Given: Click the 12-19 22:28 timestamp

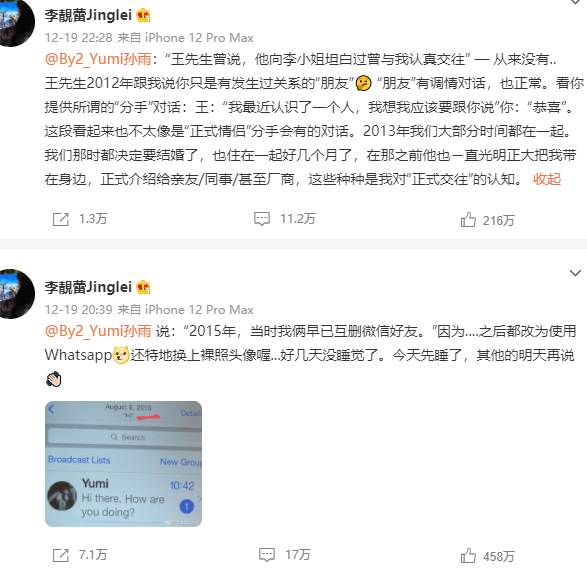Looking at the screenshot, I should tap(79, 38).
